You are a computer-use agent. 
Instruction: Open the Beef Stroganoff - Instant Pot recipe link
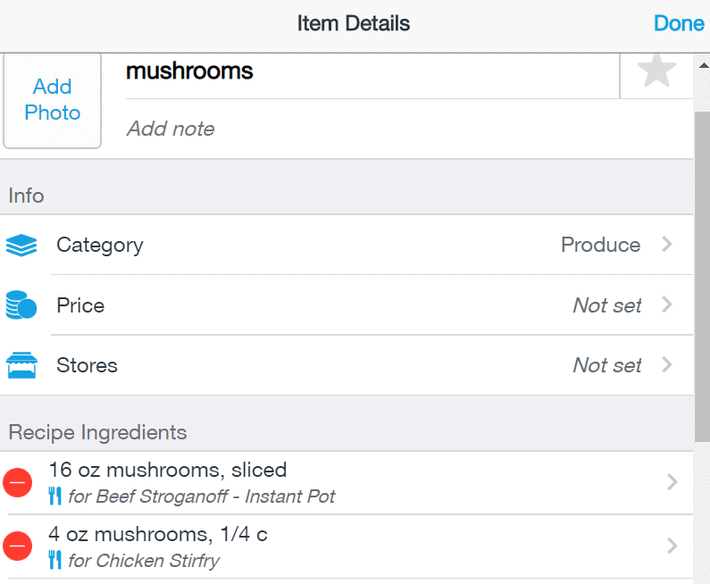[201, 497]
